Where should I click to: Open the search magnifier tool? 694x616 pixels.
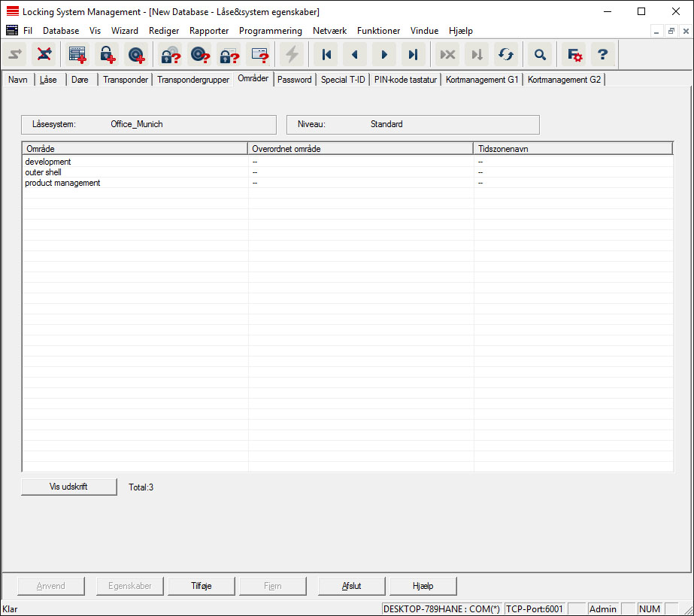tap(539, 54)
